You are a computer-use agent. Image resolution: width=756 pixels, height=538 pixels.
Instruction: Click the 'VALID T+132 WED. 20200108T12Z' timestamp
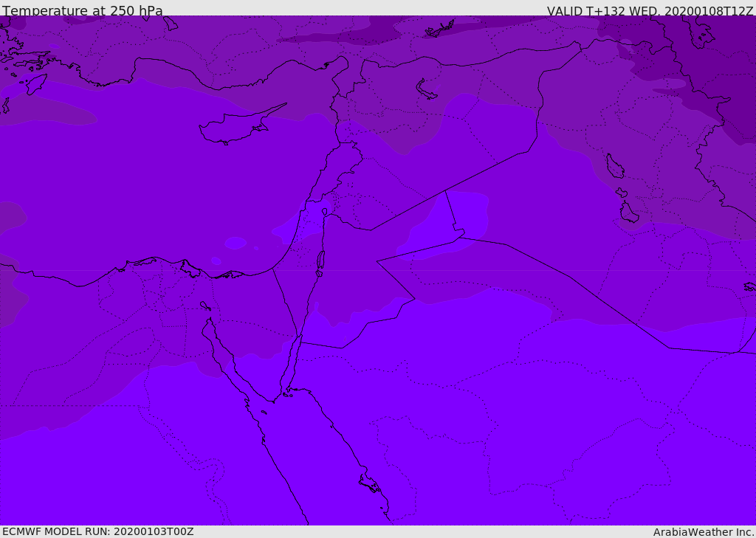tap(650, 11)
